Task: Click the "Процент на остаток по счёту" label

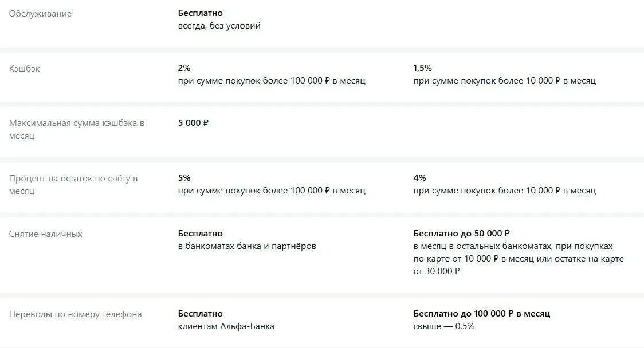Action: coord(73,184)
